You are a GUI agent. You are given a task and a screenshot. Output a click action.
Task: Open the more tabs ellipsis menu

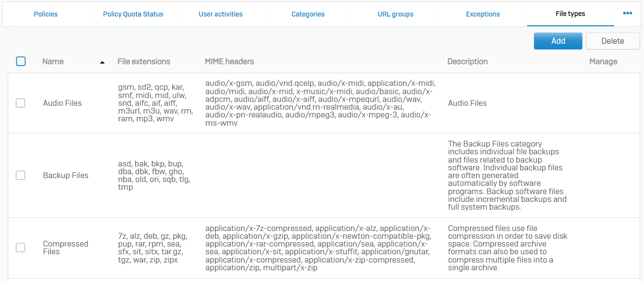click(x=628, y=14)
